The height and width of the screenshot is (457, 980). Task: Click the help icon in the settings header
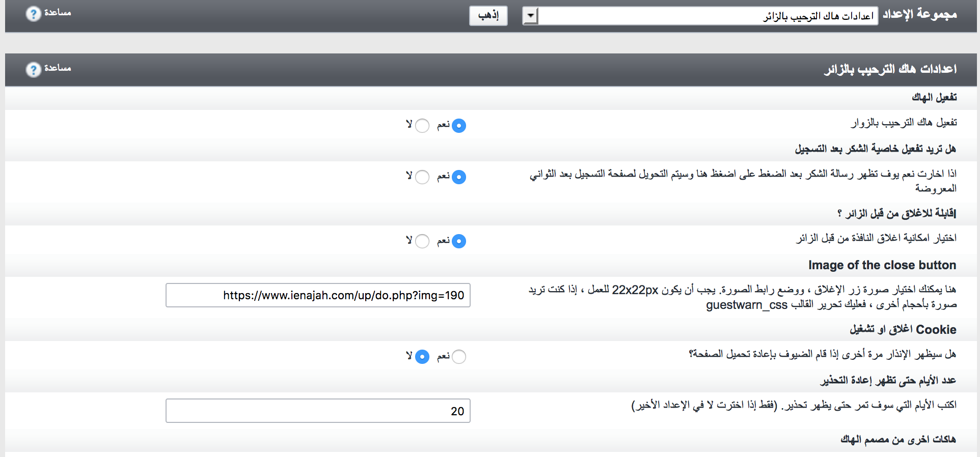click(x=34, y=69)
